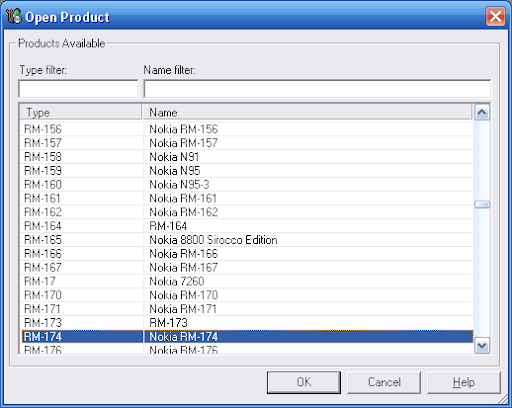Viewport: 512px width, 408px height.
Task: Select RM-158 type cell
Action: pyautogui.click(x=82, y=157)
